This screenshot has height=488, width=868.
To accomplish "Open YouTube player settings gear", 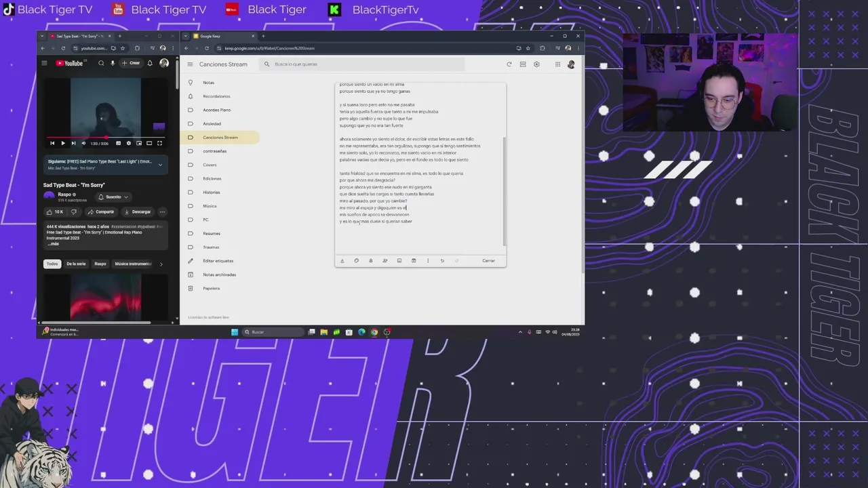I will (129, 143).
